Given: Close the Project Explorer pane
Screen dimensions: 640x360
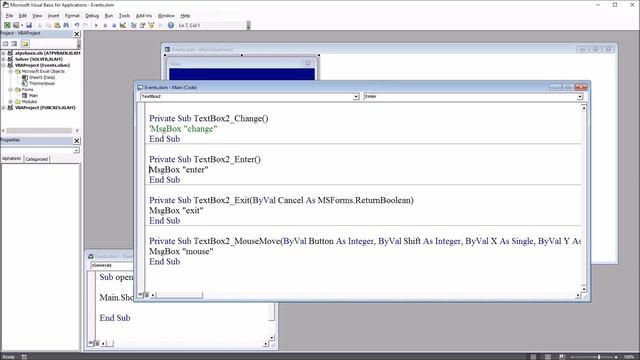Looking at the screenshot, I should pyautogui.click(x=76, y=34).
